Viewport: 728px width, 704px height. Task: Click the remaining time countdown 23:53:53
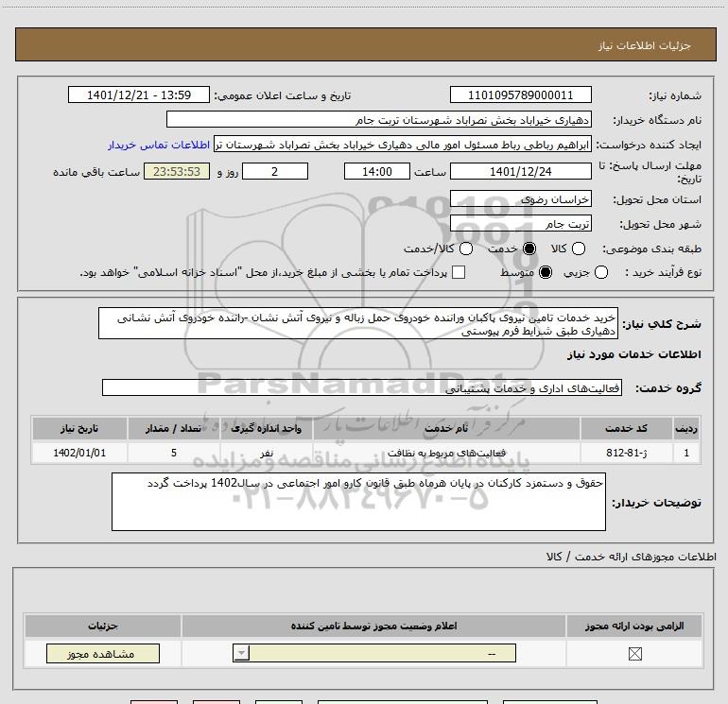pos(177,171)
